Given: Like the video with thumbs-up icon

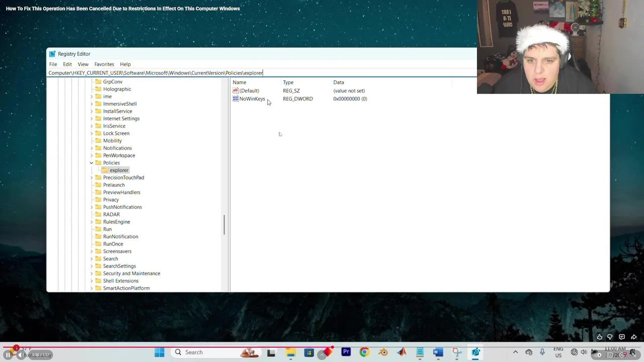Looking at the screenshot, I should tap(599, 337).
